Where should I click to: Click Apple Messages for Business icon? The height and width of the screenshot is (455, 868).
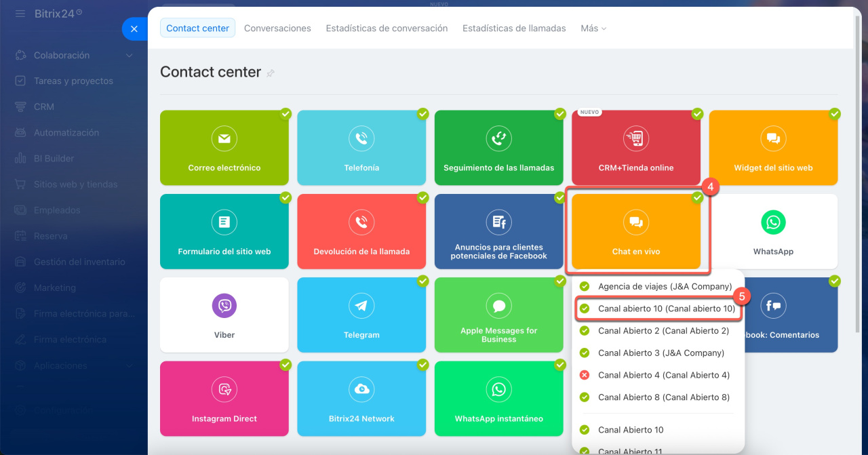[499, 306]
